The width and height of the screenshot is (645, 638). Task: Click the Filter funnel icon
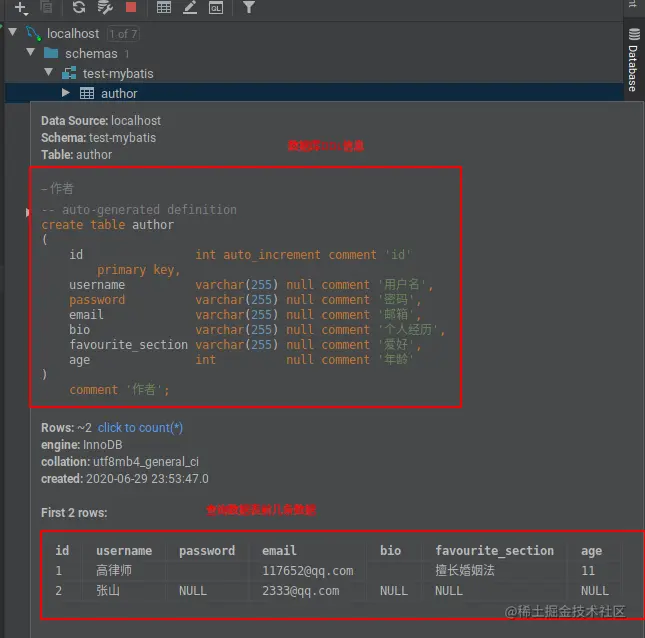[249, 7]
